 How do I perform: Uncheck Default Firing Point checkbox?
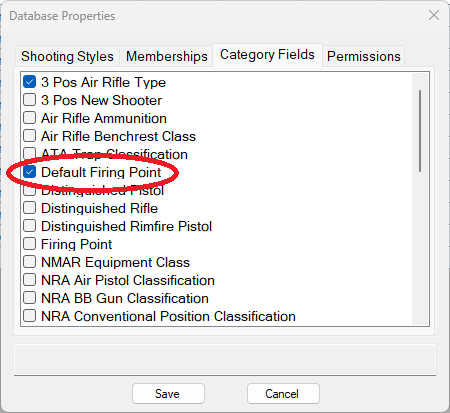click(x=29, y=172)
